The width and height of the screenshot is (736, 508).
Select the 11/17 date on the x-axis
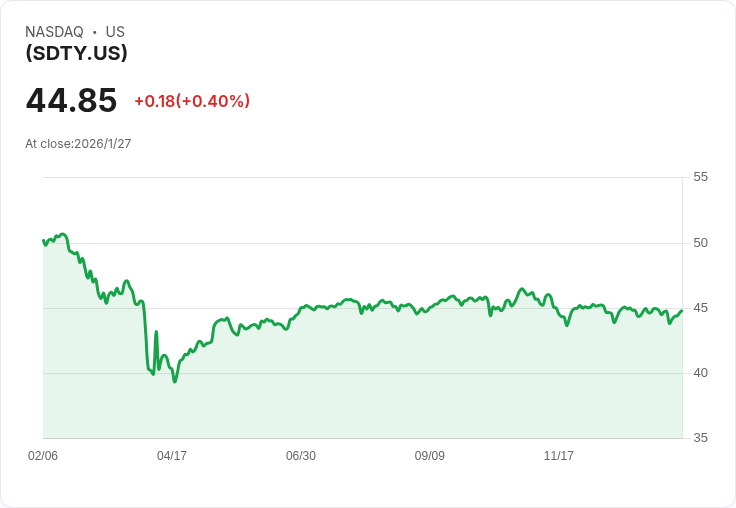tap(559, 455)
